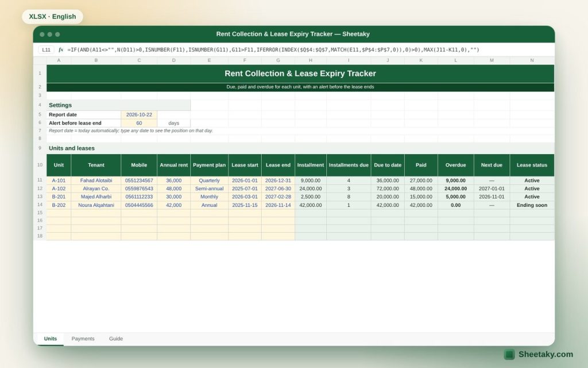The height and width of the screenshot is (368, 588).
Task: Select next due cell 2026-11-01
Action: tap(492, 197)
